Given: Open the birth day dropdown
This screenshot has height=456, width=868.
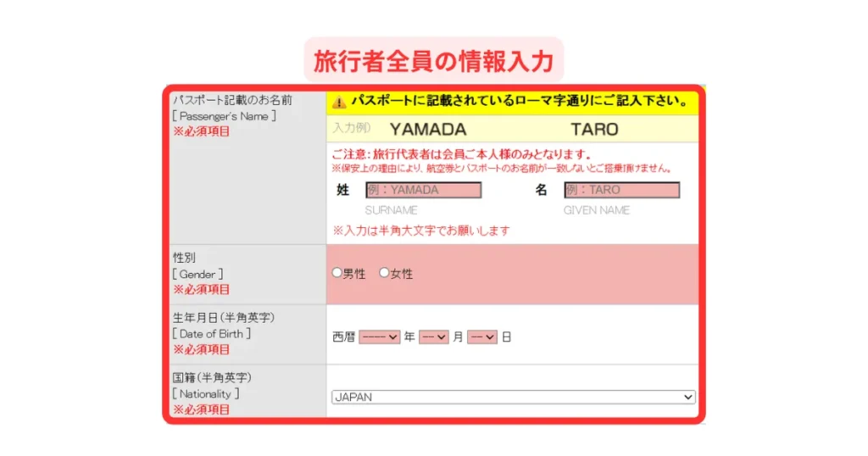Looking at the screenshot, I should (x=481, y=337).
